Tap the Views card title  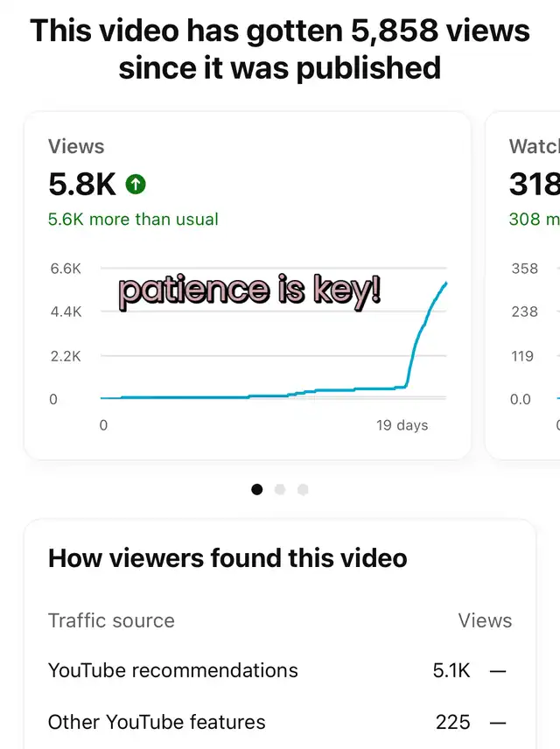pyautogui.click(x=76, y=147)
